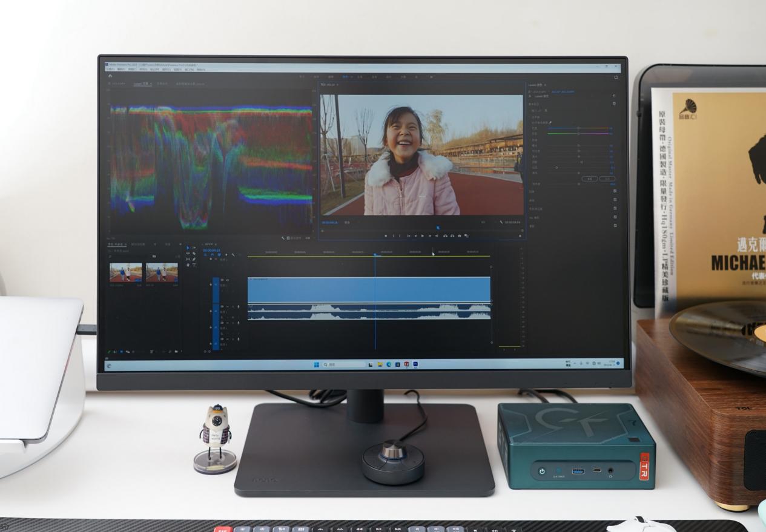Pick the Razor tool
The image size is (766, 532).
point(194,254)
